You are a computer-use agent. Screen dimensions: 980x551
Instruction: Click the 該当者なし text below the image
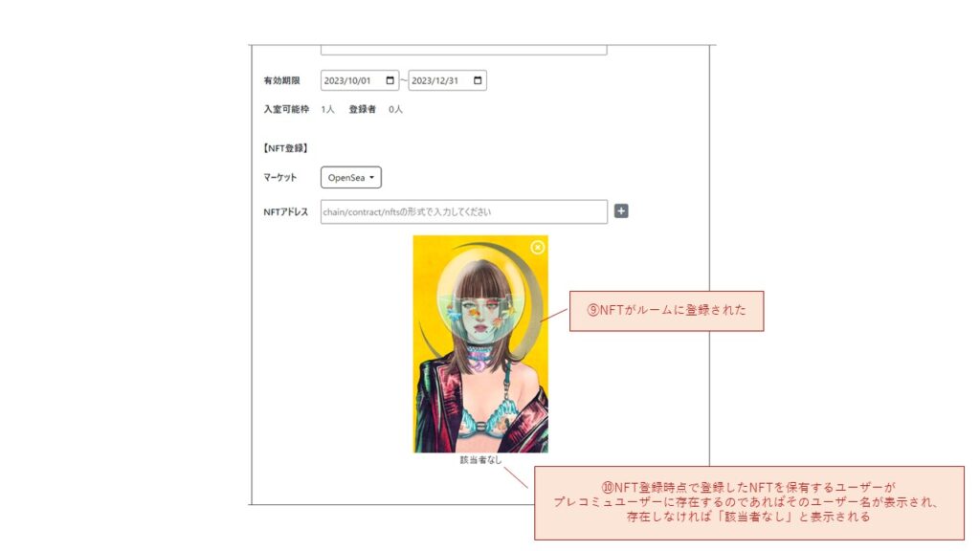(480, 460)
